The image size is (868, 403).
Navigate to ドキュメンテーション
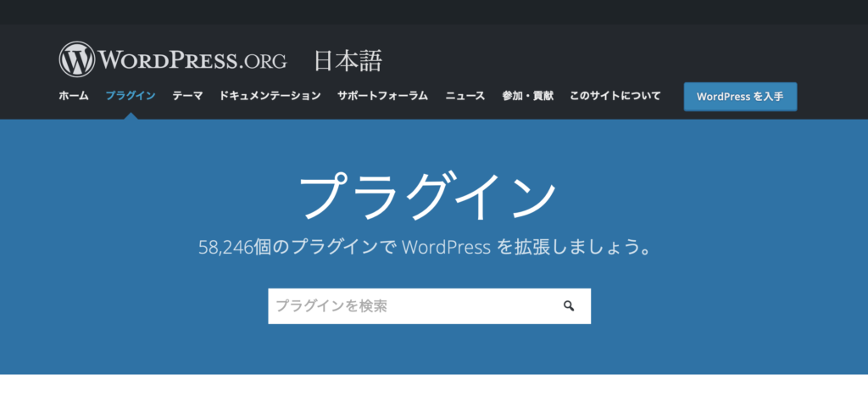(270, 96)
